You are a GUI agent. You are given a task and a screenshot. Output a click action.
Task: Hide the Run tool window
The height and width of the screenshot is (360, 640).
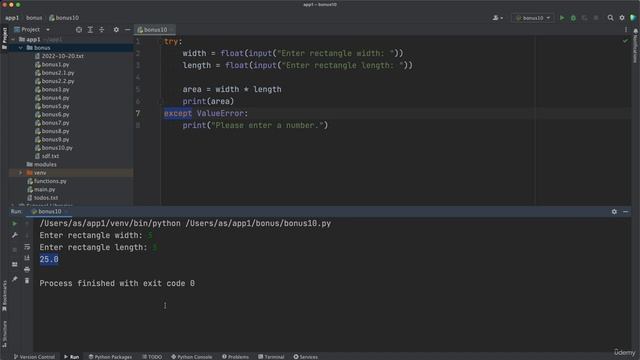[626, 212]
